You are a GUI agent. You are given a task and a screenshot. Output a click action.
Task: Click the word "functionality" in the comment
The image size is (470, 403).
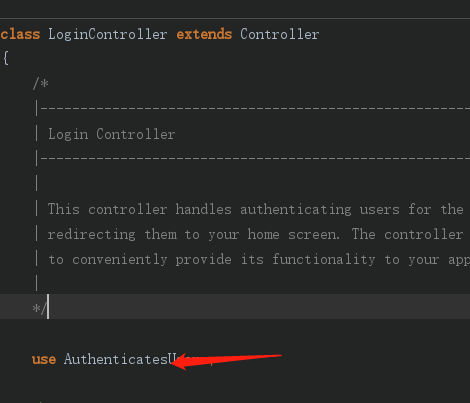click(324, 260)
